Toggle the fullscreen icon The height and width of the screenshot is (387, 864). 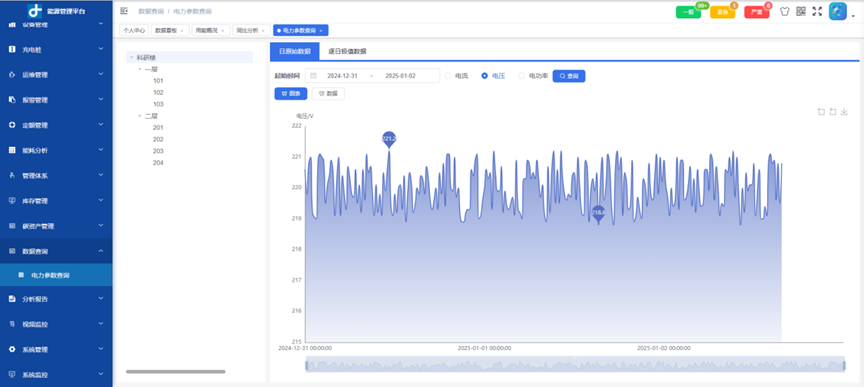click(x=817, y=12)
